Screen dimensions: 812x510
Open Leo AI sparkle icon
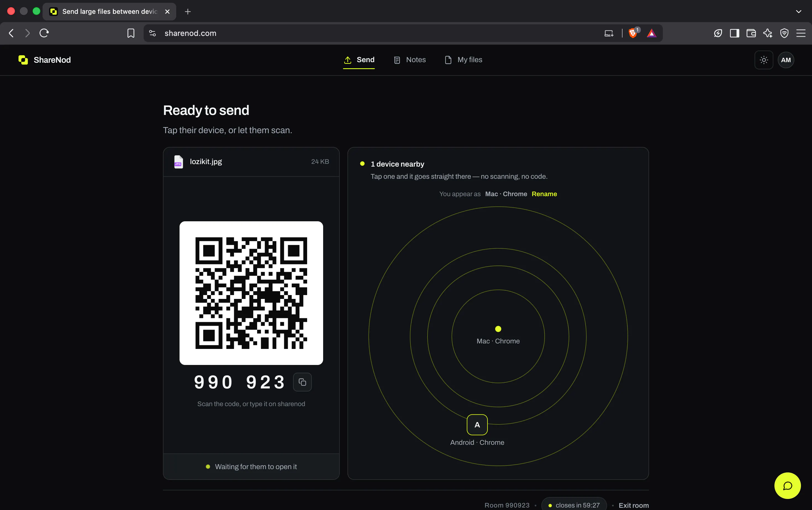768,33
